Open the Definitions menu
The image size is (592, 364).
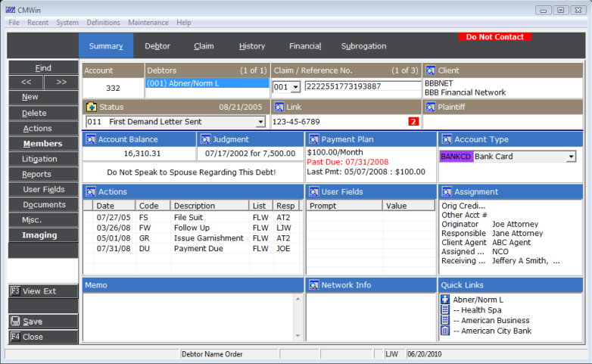(103, 23)
